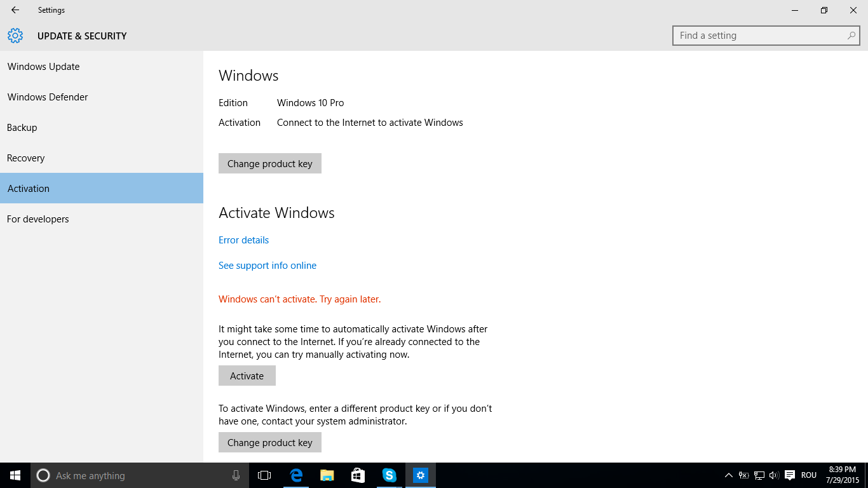
Task: Click the upper Change product key button
Action: tap(270, 163)
